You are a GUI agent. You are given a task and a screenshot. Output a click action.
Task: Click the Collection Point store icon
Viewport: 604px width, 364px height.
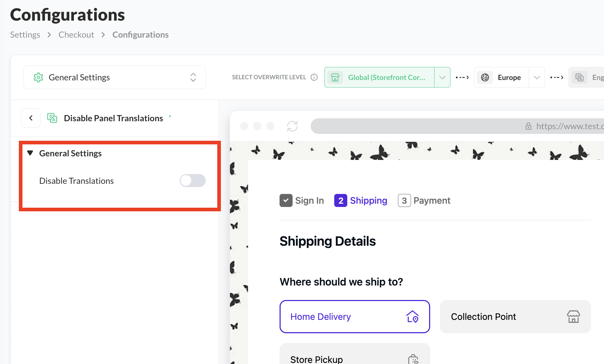coord(573,317)
